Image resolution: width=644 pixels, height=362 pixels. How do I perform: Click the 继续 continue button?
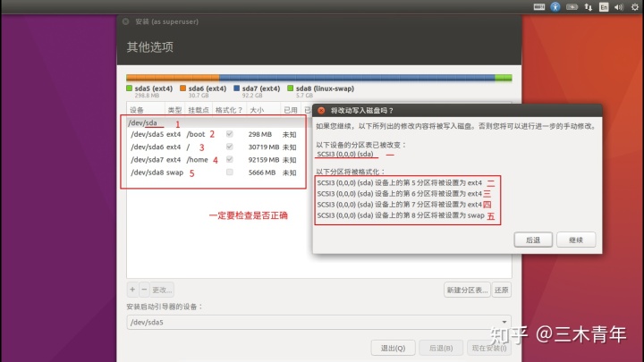click(576, 240)
